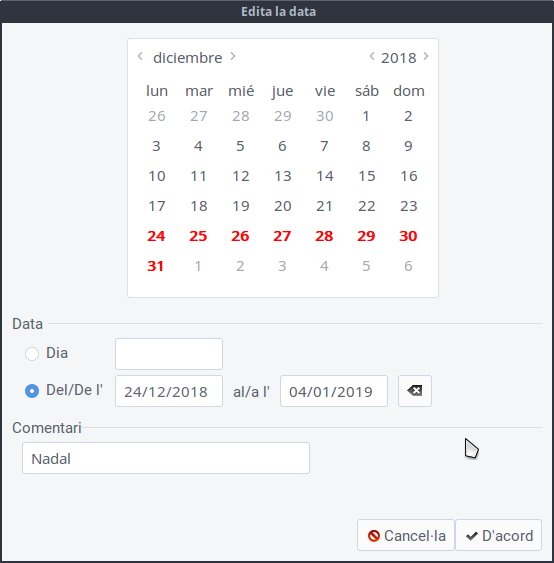Select December 31 in the calendar
Viewport: 554px width, 563px height.
(x=155, y=266)
